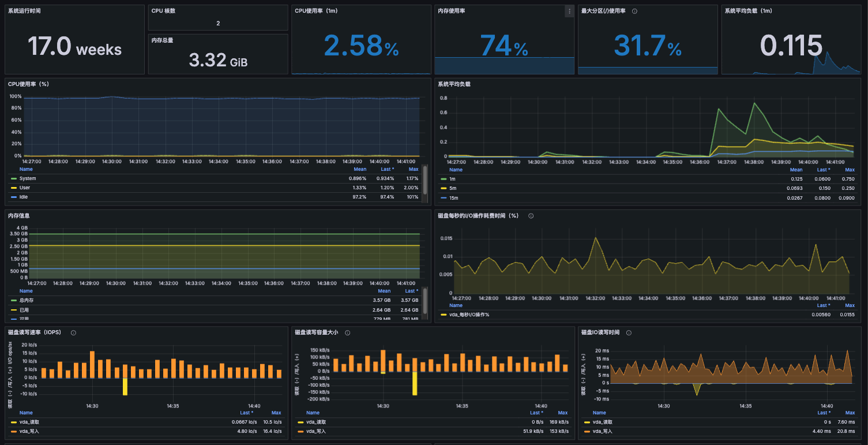Open the CPU使用率（%） panel title menu
This screenshot has width=868, height=445.
28,84
